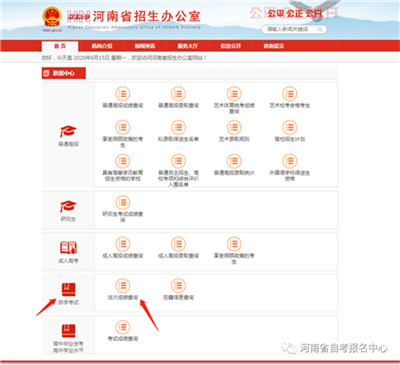Open the 普通高招成绩查询 text link

click(x=123, y=105)
